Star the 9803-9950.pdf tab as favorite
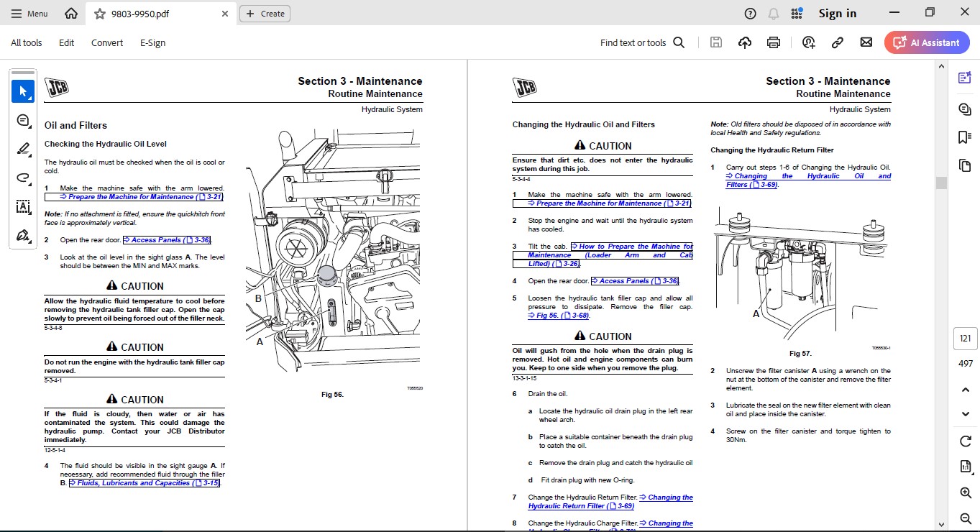 100,14
